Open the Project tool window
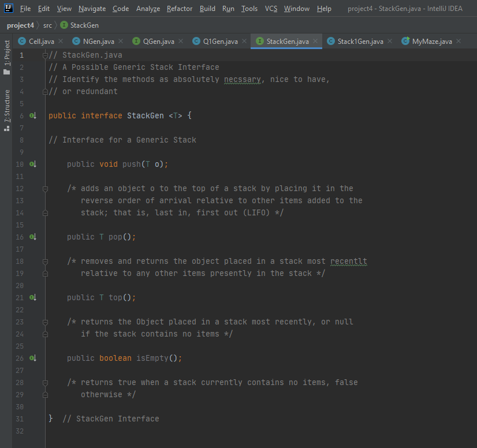The width and height of the screenshot is (477, 448). click(x=7, y=57)
